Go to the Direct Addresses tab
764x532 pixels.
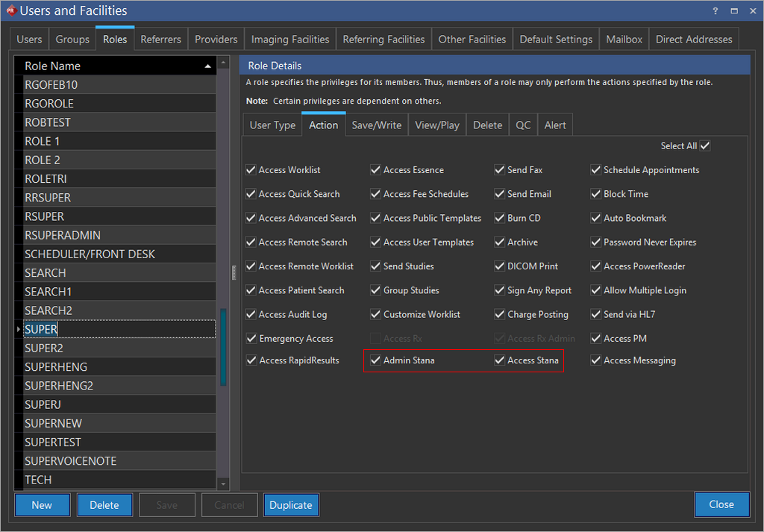pyautogui.click(x=694, y=40)
